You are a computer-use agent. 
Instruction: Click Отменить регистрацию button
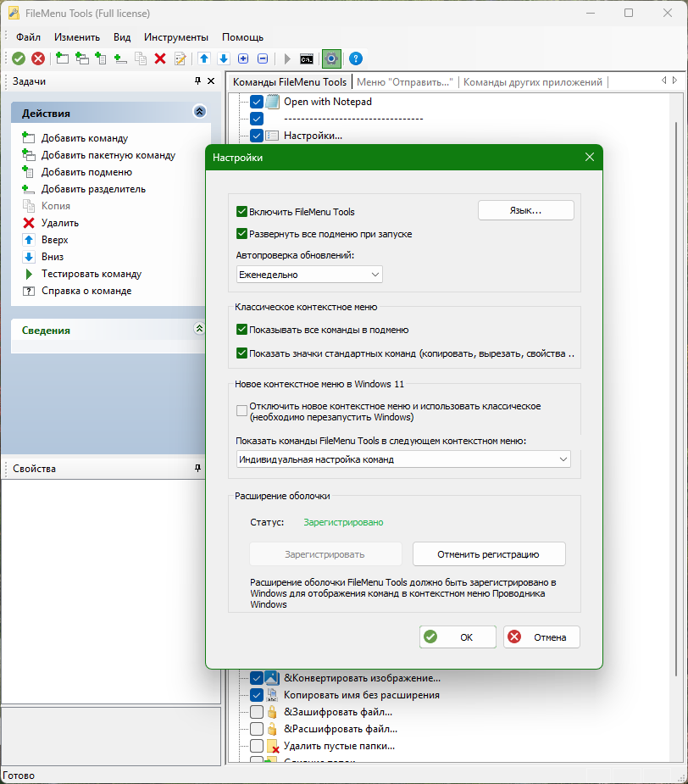[489, 554]
